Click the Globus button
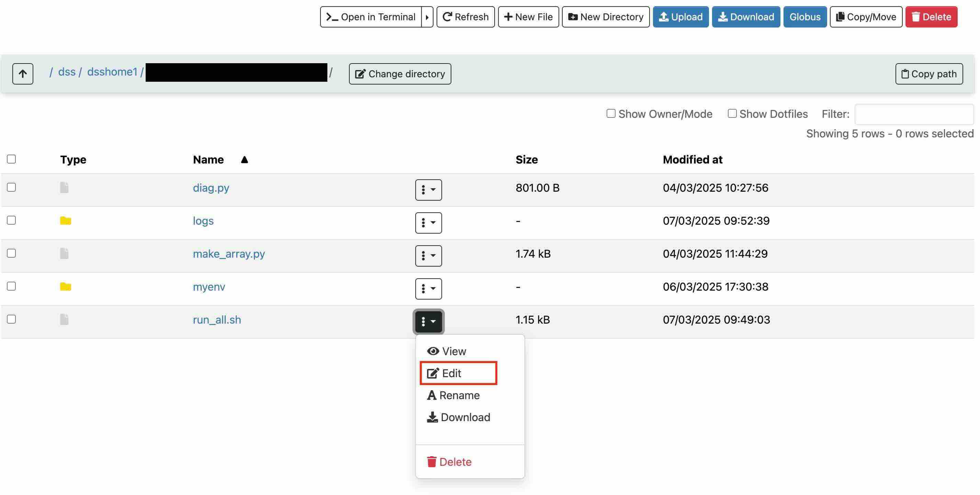Image resolution: width=980 pixels, height=495 pixels. [804, 17]
